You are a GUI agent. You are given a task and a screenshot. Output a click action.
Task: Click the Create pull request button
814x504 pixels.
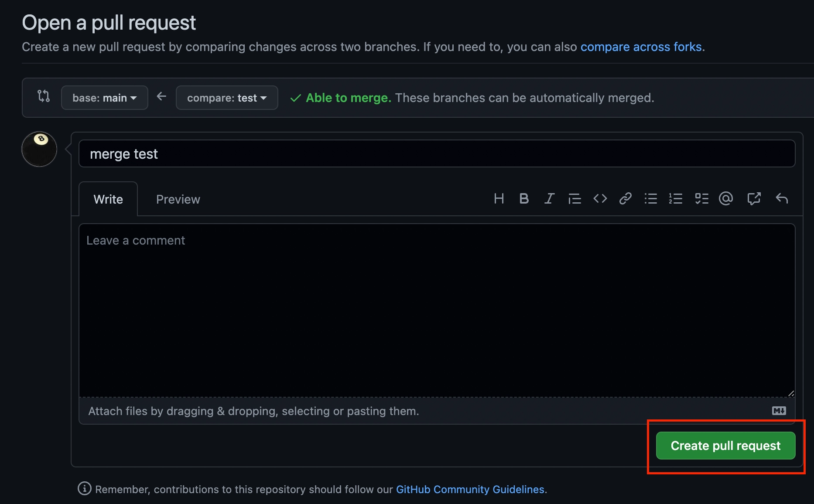(725, 446)
